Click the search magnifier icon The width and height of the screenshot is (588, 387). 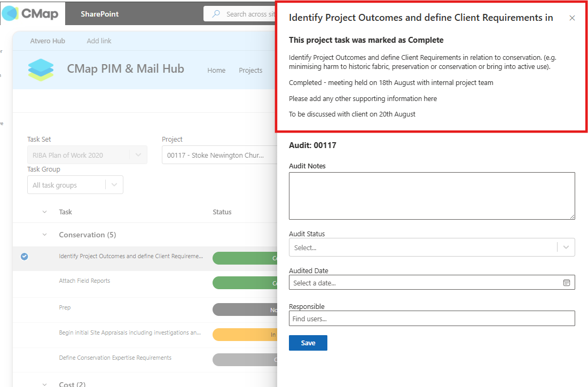click(216, 14)
